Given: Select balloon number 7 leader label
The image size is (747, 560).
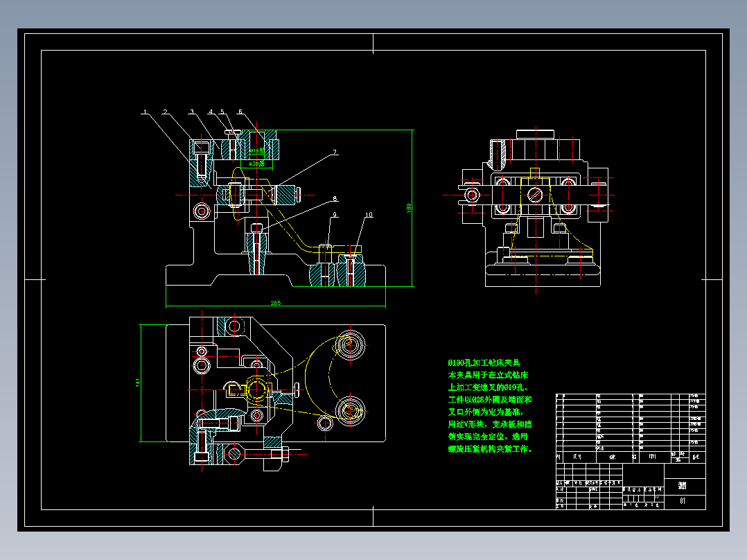Looking at the screenshot, I should [335, 151].
